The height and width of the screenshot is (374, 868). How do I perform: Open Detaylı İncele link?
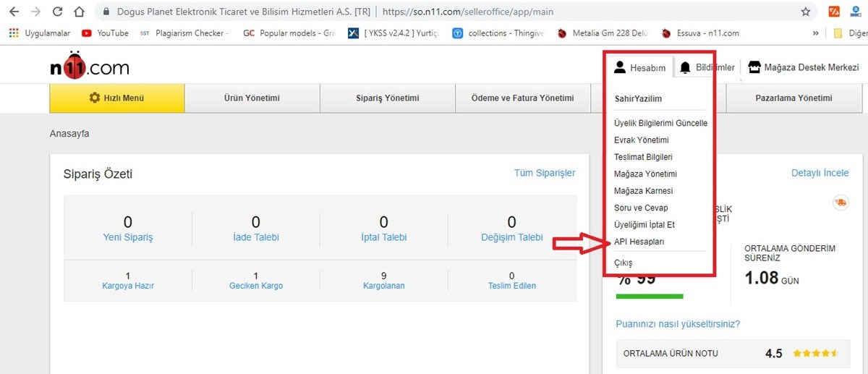(820, 173)
